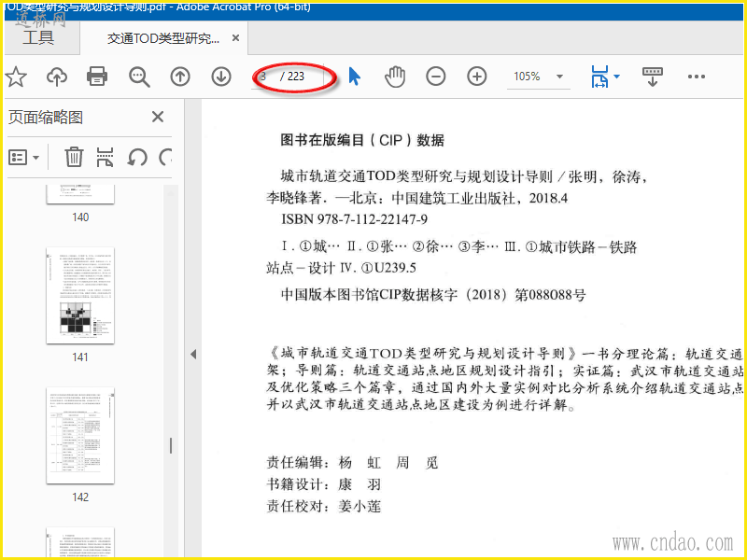747x560 pixels.
Task: Select page 141 thumbnail
Action: click(80, 295)
